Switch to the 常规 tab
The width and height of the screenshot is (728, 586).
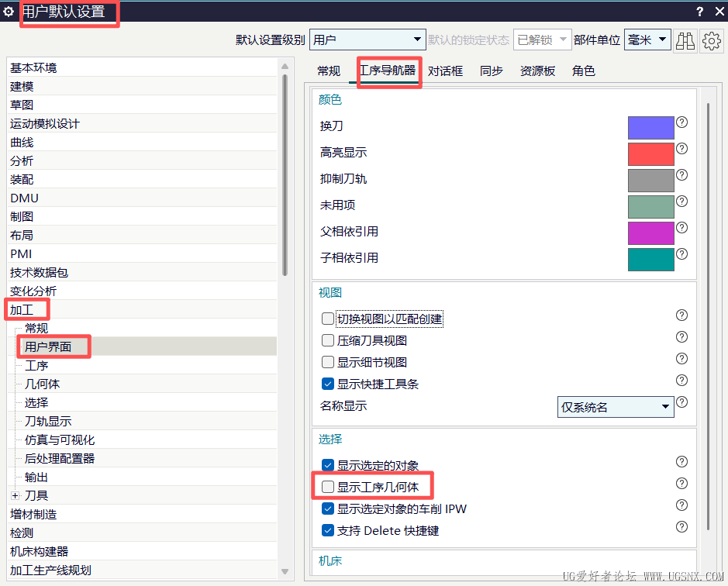click(329, 71)
